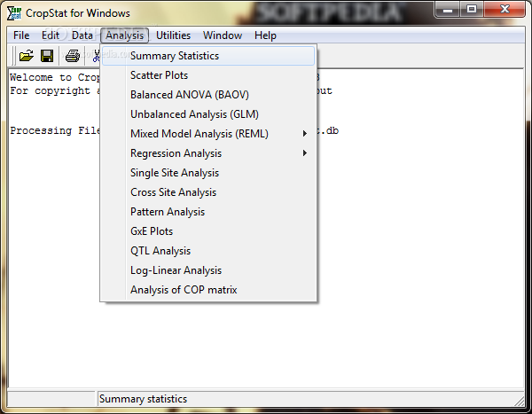Choose Log-Linear Analysis
This screenshot has height=414, width=532.
click(208, 270)
